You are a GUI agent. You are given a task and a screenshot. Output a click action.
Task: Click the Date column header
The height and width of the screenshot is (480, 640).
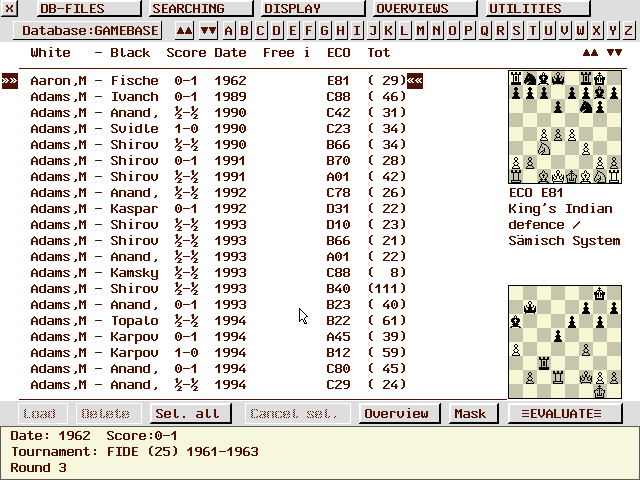[x=230, y=53]
